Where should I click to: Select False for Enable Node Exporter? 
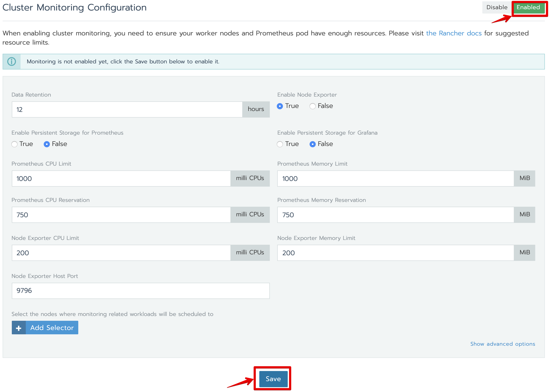(x=312, y=106)
